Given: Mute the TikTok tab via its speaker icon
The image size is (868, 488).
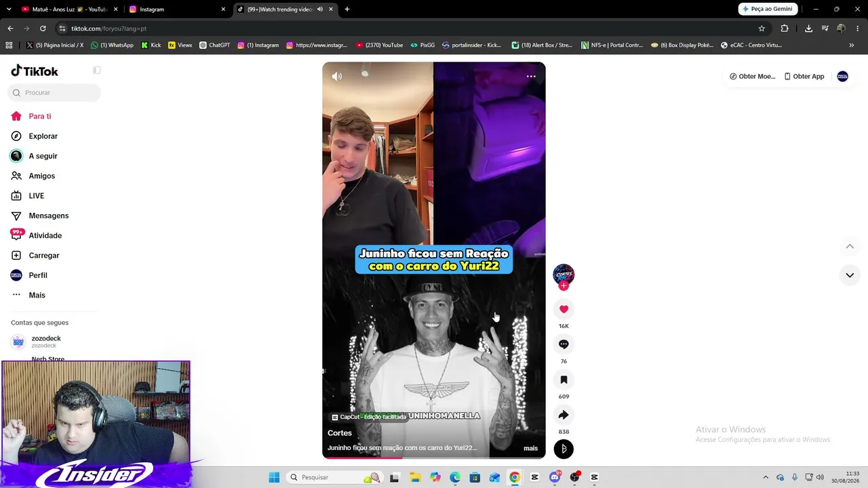Looking at the screenshot, I should point(320,9).
